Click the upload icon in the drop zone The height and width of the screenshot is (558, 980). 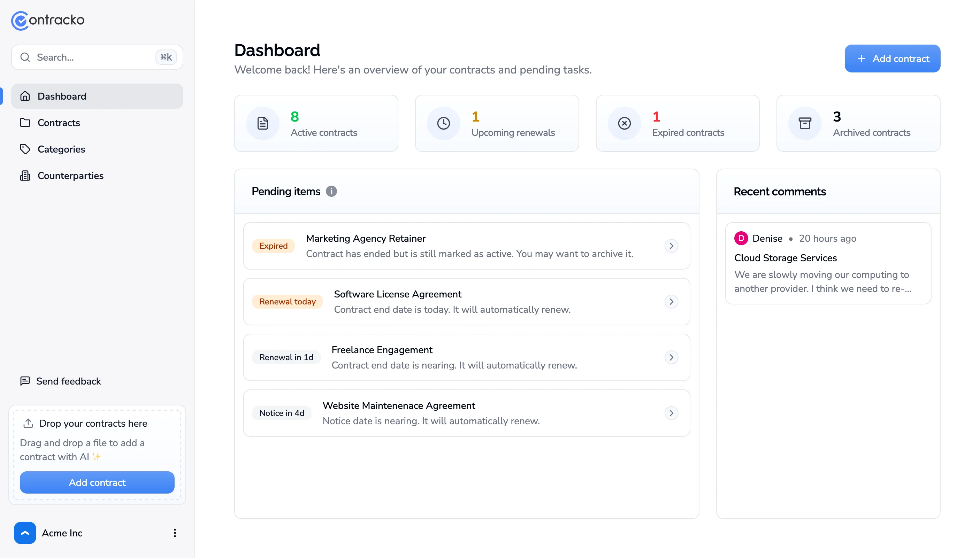click(28, 423)
